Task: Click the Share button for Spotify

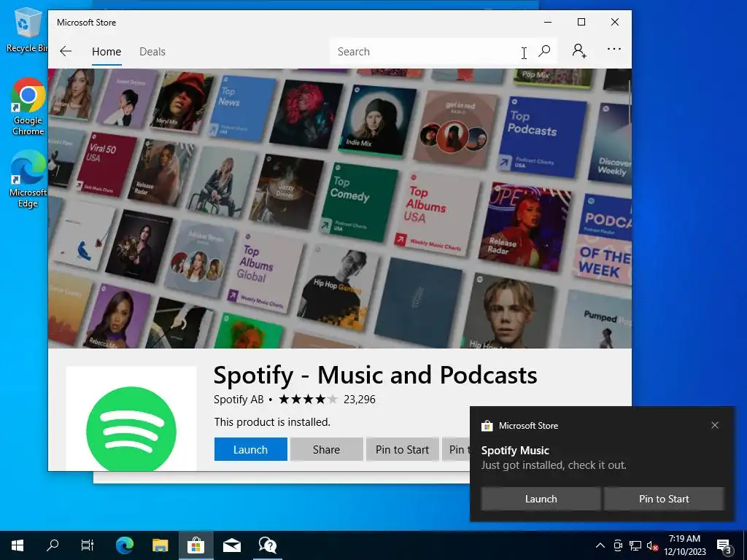Action: coord(326,449)
